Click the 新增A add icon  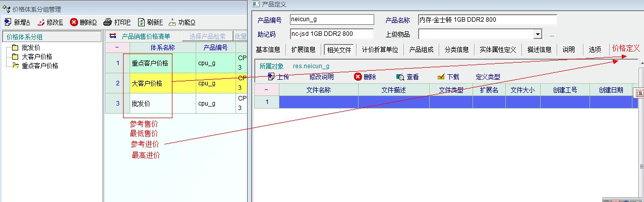[8, 22]
